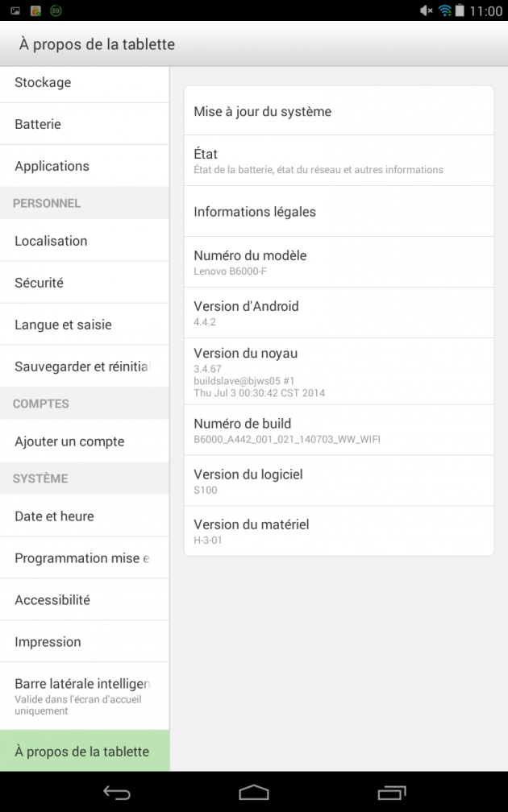Open Mise à jour du système
The height and width of the screenshot is (812, 508).
[x=339, y=111]
